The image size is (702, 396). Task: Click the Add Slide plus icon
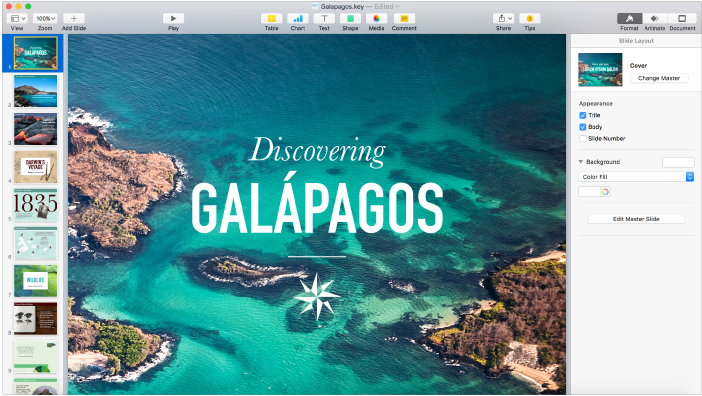tap(74, 18)
